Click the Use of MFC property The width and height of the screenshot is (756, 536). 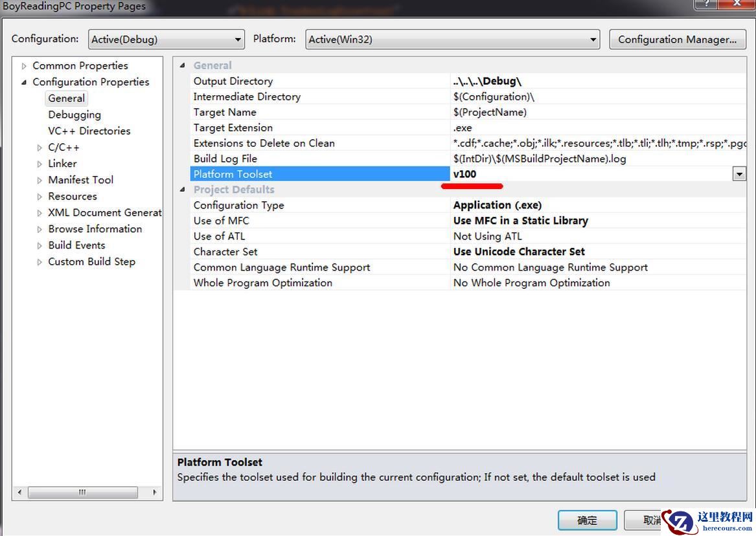pos(222,221)
